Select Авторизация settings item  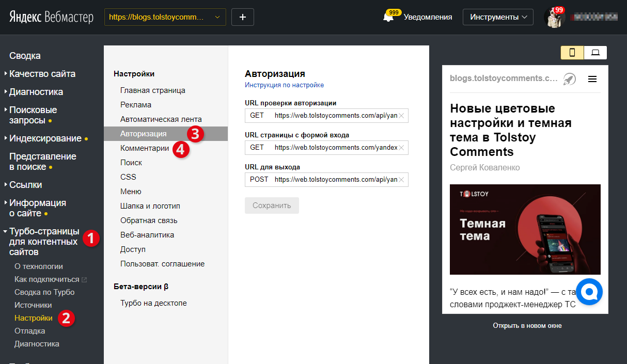(166, 134)
